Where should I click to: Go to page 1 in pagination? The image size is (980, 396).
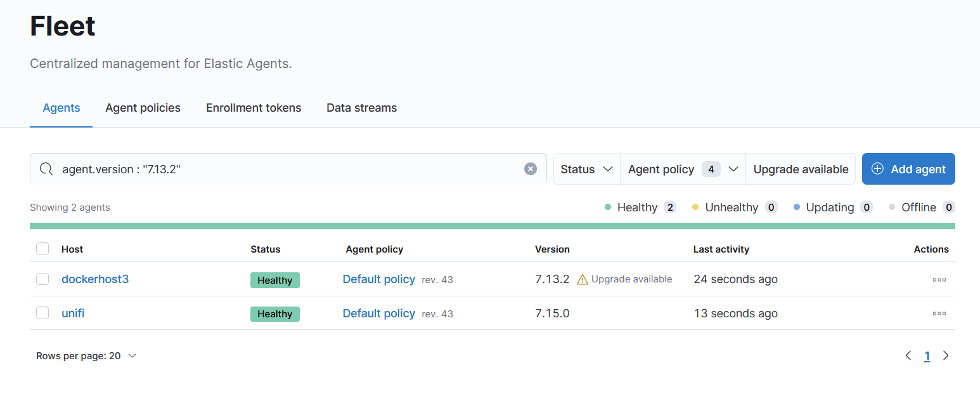point(927,355)
